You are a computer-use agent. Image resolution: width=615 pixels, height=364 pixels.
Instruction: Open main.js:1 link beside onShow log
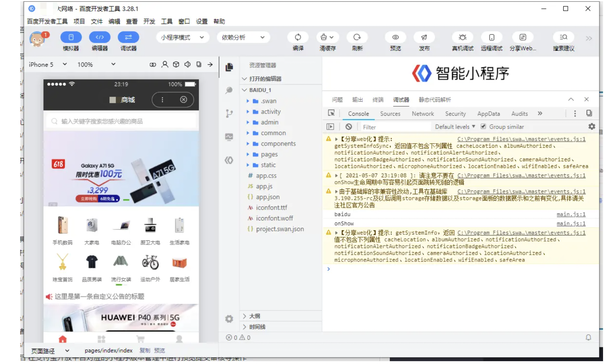coord(571,223)
